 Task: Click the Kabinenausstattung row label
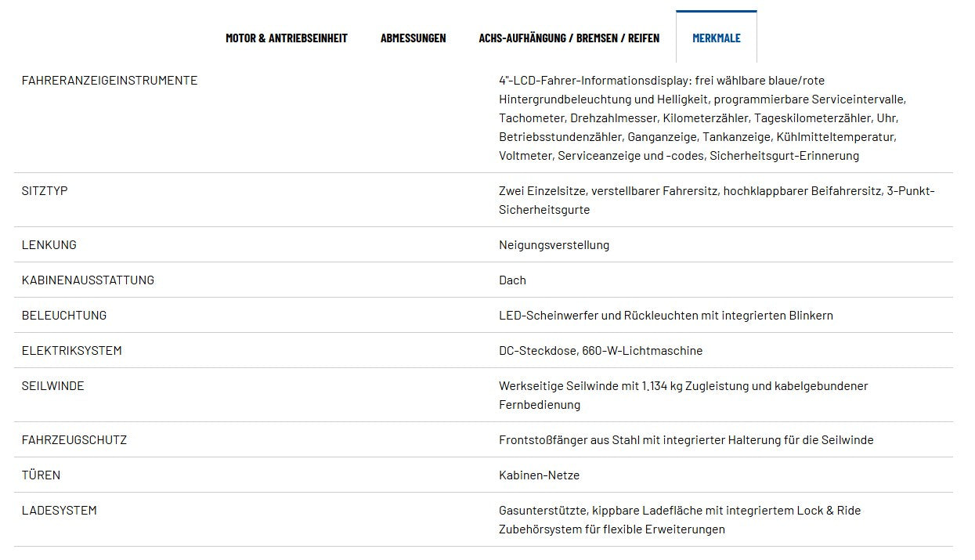[88, 280]
